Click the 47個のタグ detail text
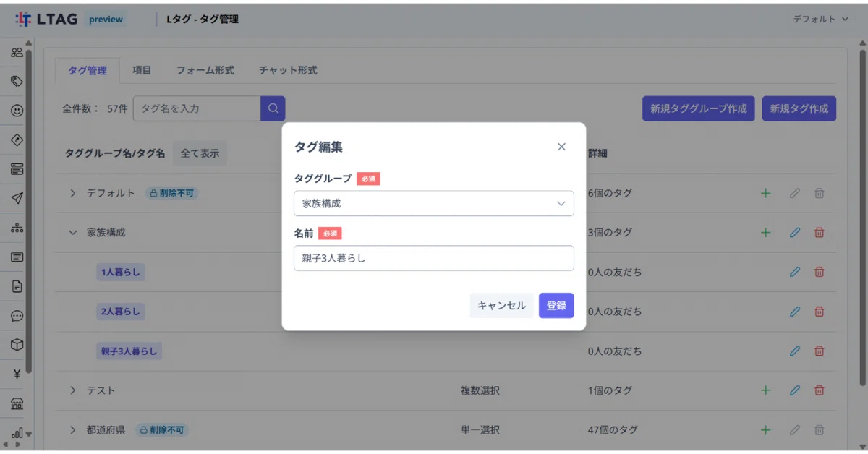The width and height of the screenshot is (868, 454). [x=613, y=429]
